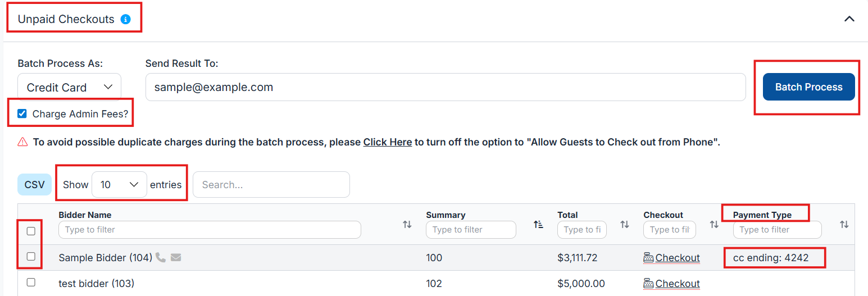Viewport: 868px width, 296px height.
Task: Sort table by Bidder Name arrows
Action: coord(407,225)
